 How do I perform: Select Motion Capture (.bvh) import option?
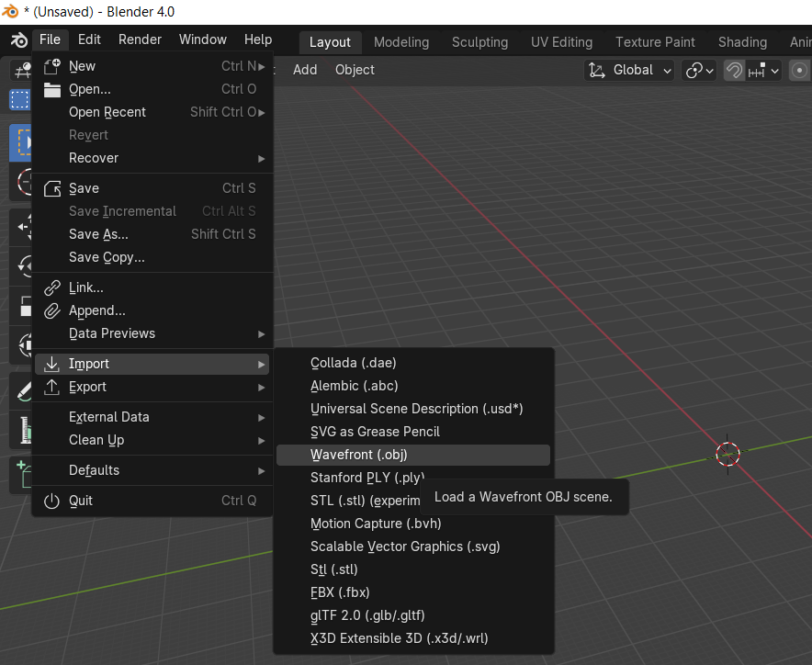tap(413, 524)
